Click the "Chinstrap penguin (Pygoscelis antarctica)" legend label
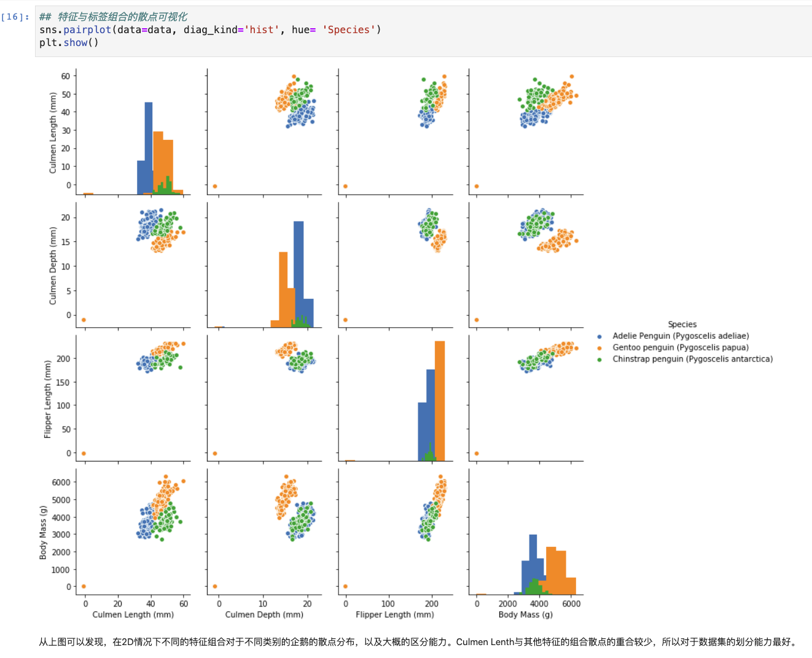 [x=692, y=359]
